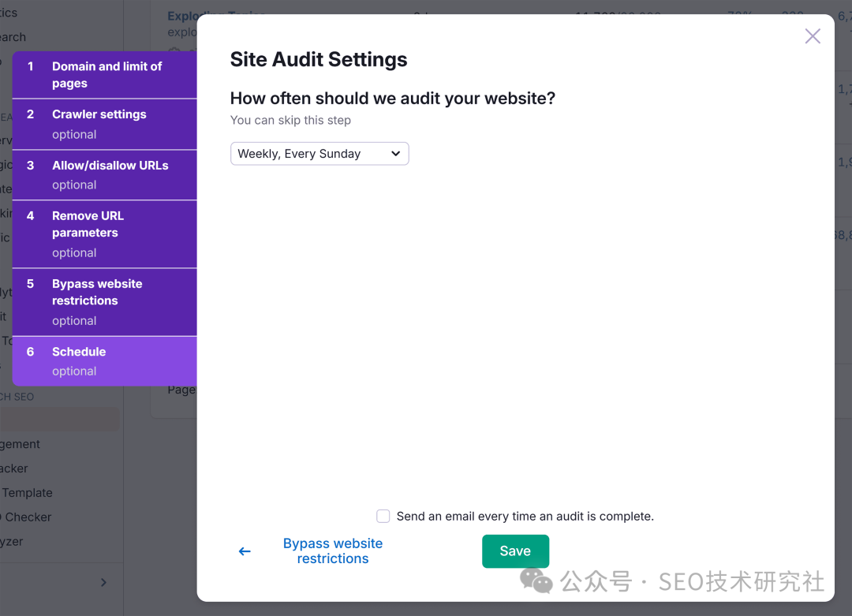The image size is (852, 616).
Task: Expand the sidebar with the chevron arrow
Action: point(103,582)
